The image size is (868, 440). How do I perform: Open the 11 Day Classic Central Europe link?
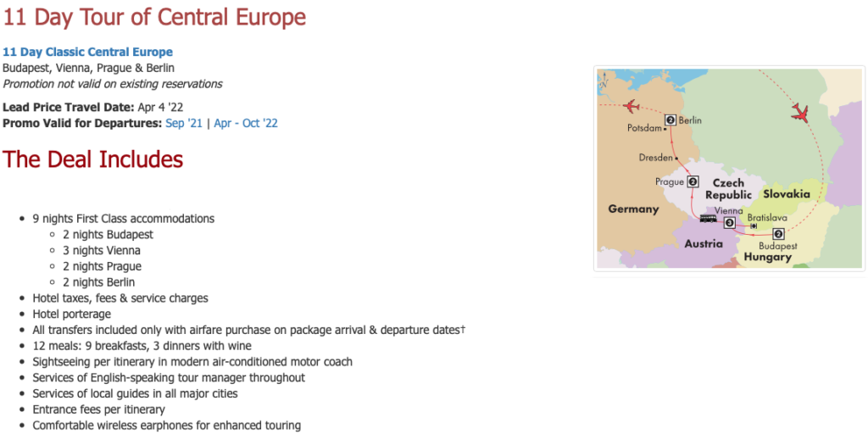87,52
